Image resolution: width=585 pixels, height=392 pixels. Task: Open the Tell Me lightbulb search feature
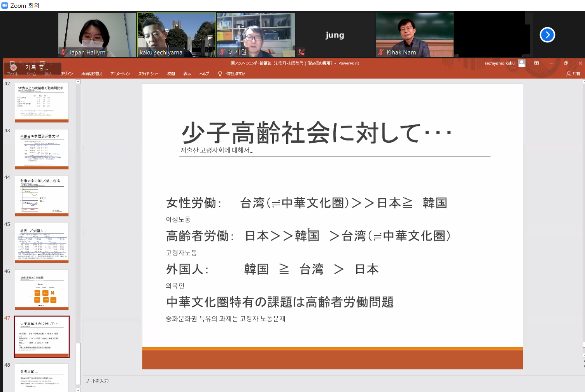click(x=220, y=73)
